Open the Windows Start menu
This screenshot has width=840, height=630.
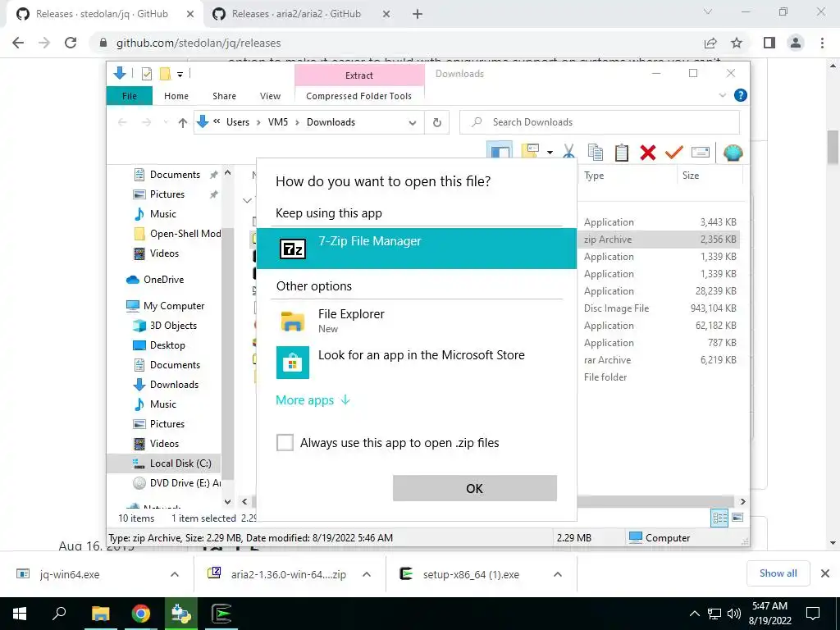click(20, 614)
